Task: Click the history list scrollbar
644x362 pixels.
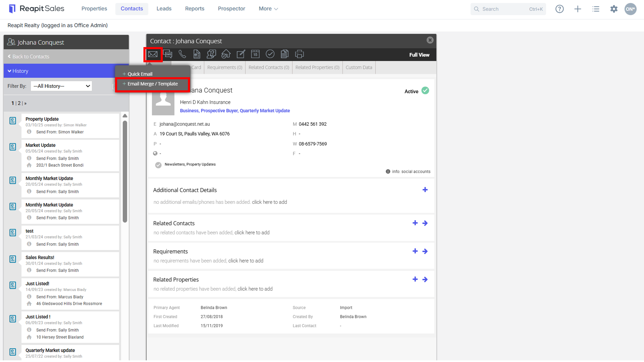Action: pos(125,172)
